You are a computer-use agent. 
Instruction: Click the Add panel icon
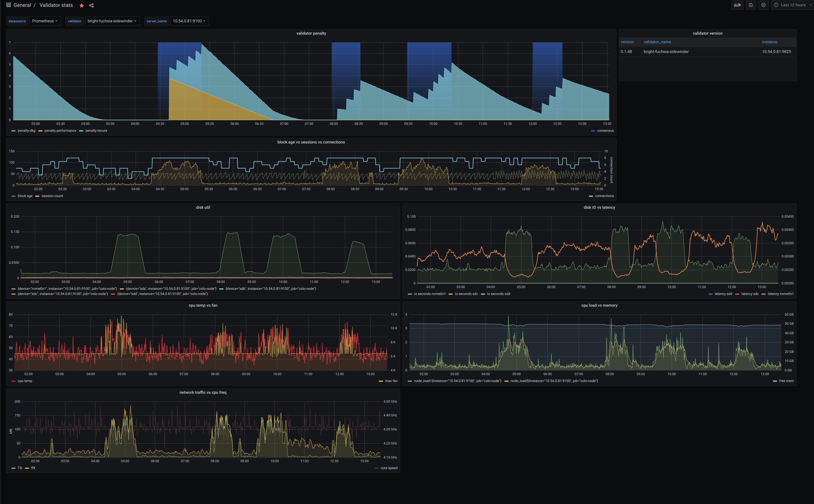[737, 5]
